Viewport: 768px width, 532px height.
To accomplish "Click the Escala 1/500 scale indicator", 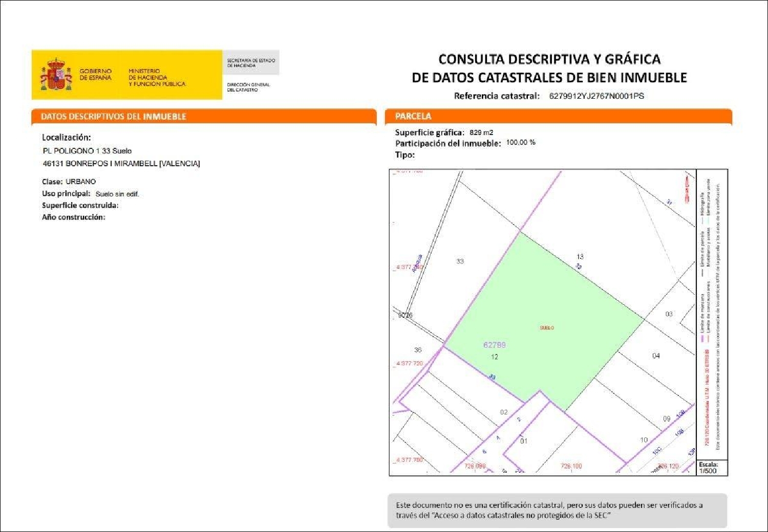I will click(x=709, y=467).
